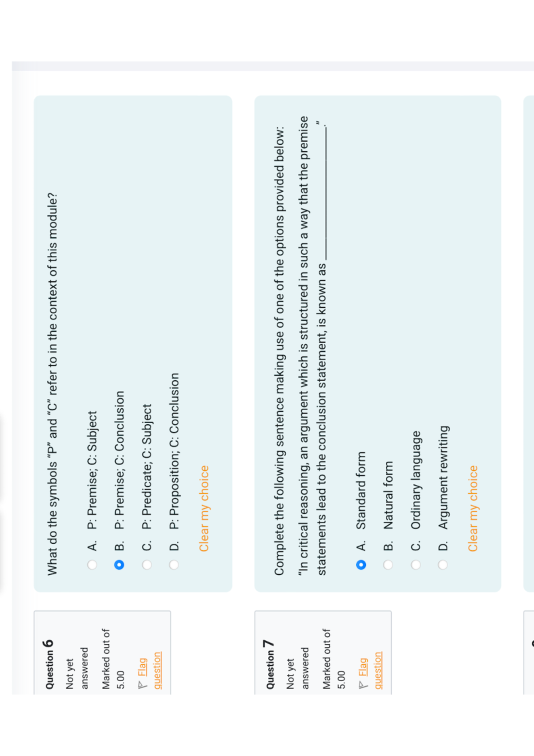Clear my choice for Question 6

coord(204,508)
